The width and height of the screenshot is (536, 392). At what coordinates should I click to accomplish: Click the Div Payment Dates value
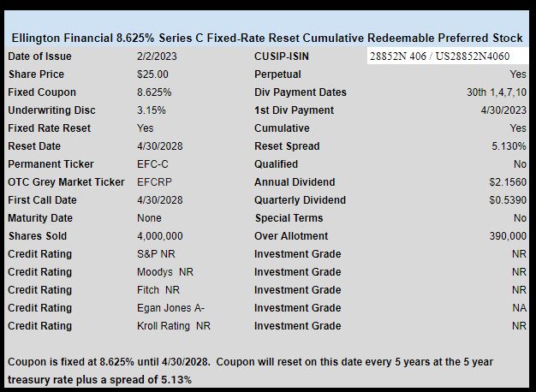(497, 92)
